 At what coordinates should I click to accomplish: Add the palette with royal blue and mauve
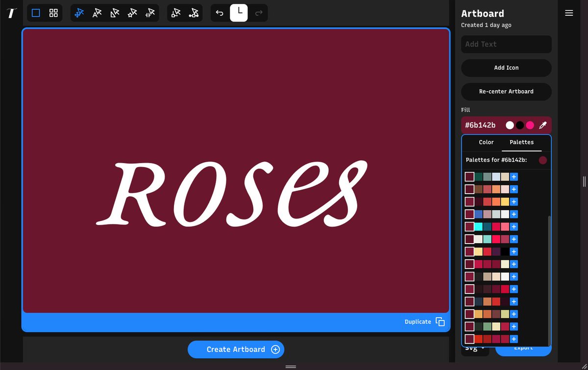(x=514, y=214)
